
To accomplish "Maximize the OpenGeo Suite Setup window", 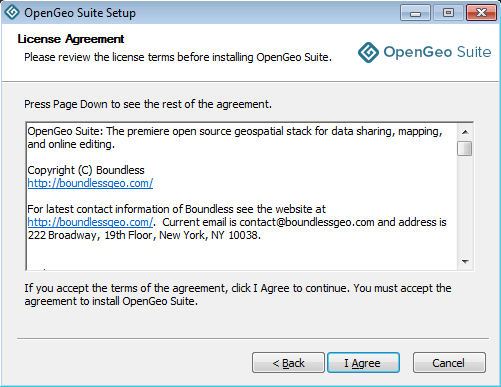I will pyautogui.click(x=448, y=13).
